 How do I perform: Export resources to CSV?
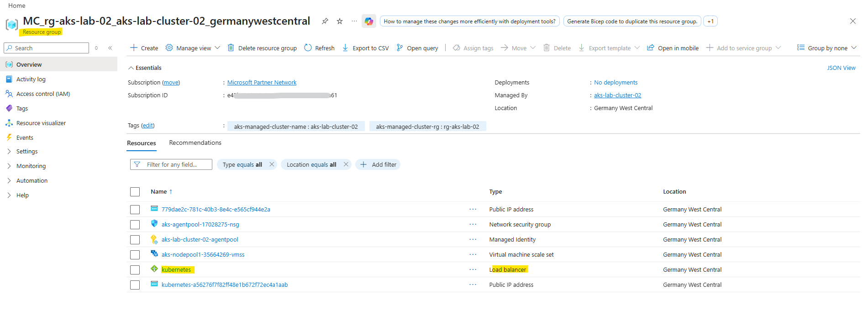[x=366, y=48]
